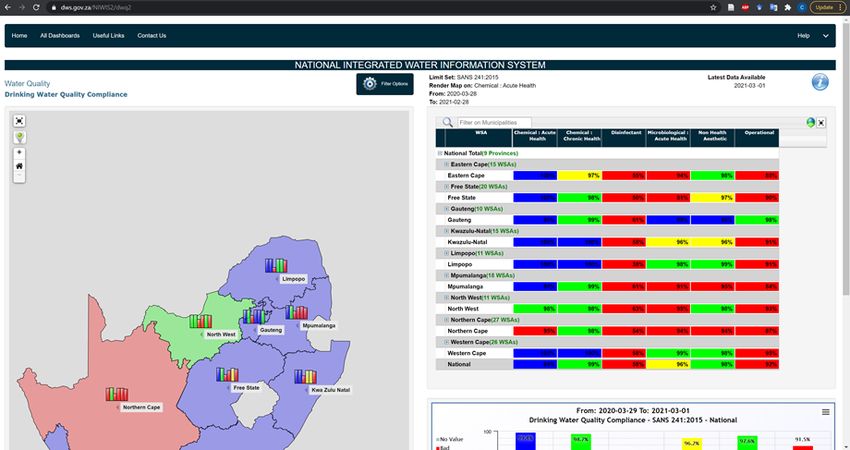Expand Limpopo (11 WSAs) group
This screenshot has width=850, height=450.
(x=447, y=253)
